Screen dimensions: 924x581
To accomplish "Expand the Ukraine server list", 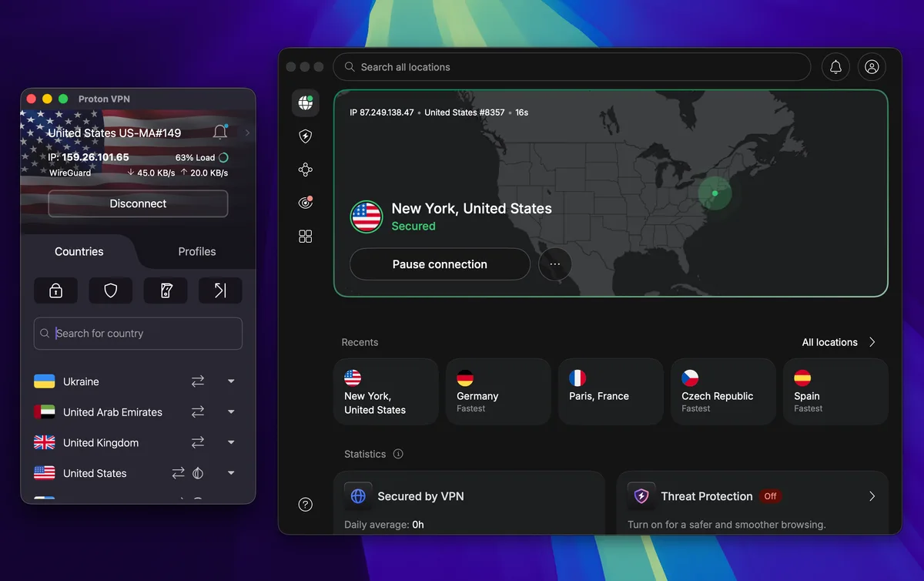I will click(231, 381).
